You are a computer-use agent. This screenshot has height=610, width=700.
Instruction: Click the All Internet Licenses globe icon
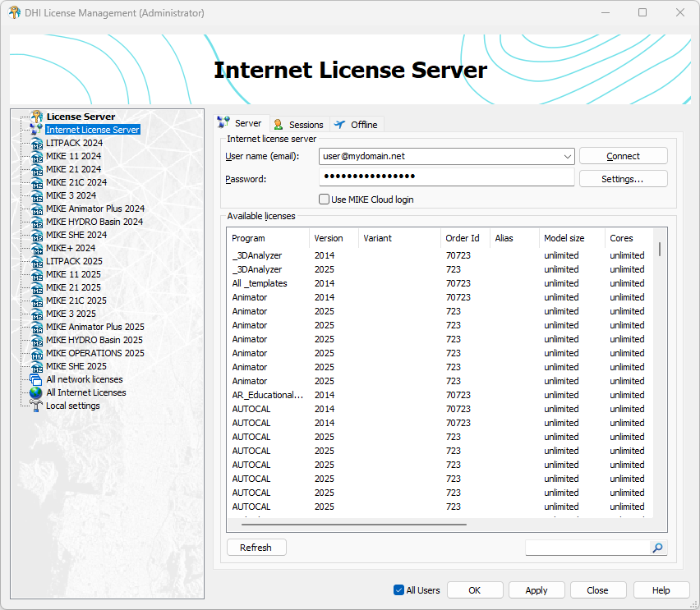[35, 392]
